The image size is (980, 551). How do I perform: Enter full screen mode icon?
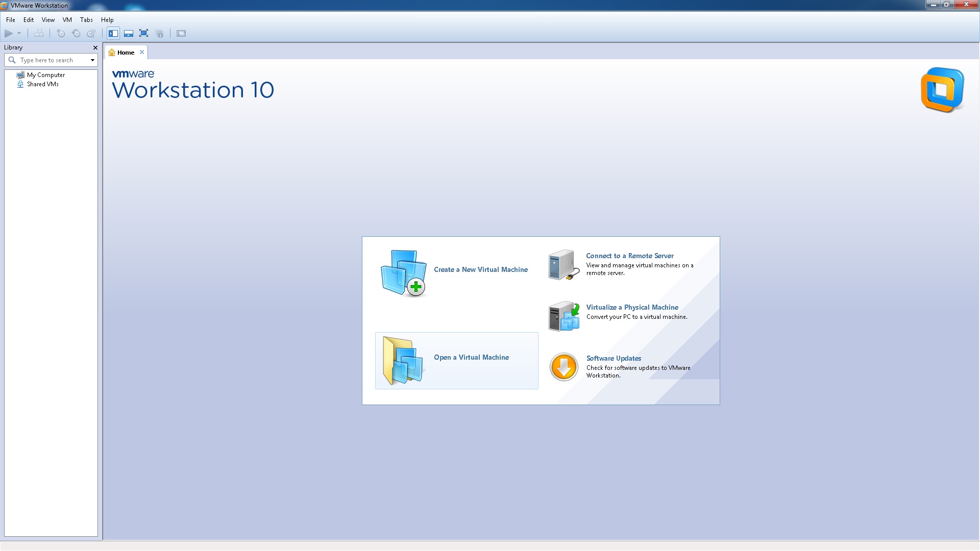coord(144,34)
